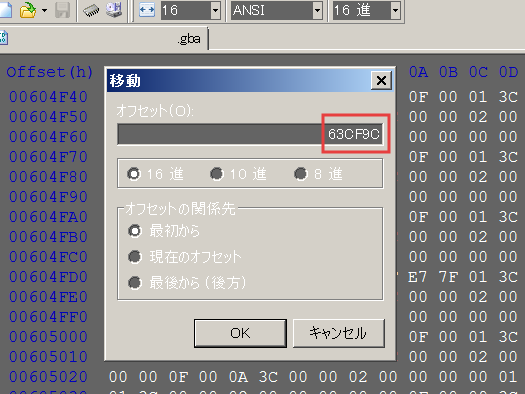Click the file tab document icon

(x=4, y=37)
